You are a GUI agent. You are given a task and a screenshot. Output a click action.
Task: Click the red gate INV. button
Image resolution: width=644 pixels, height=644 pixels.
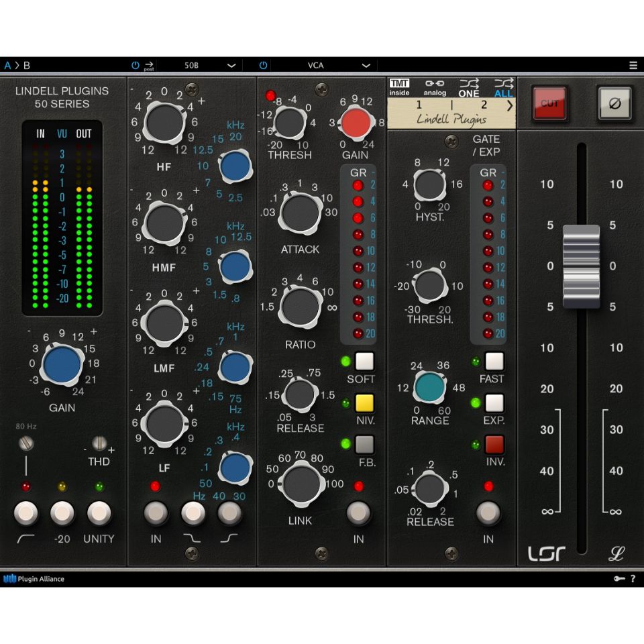point(494,444)
